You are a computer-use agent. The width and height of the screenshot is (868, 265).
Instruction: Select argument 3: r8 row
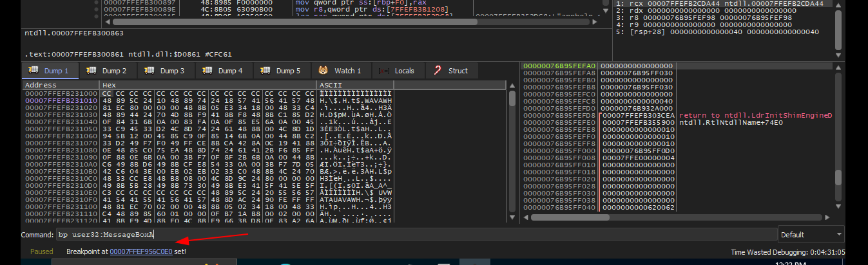[723, 18]
